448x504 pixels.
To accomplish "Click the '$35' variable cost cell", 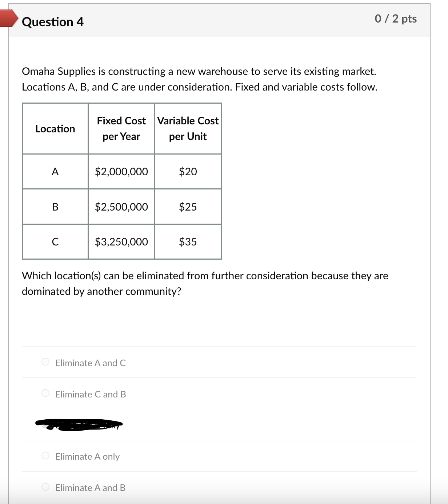I will 188,241.
